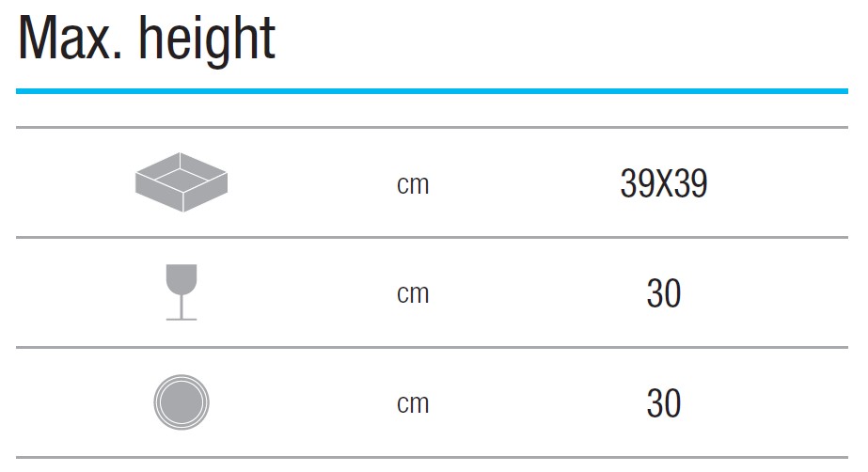The height and width of the screenshot is (472, 868).
Task: Select "cm" unit in the plate row
Action: click(x=413, y=403)
